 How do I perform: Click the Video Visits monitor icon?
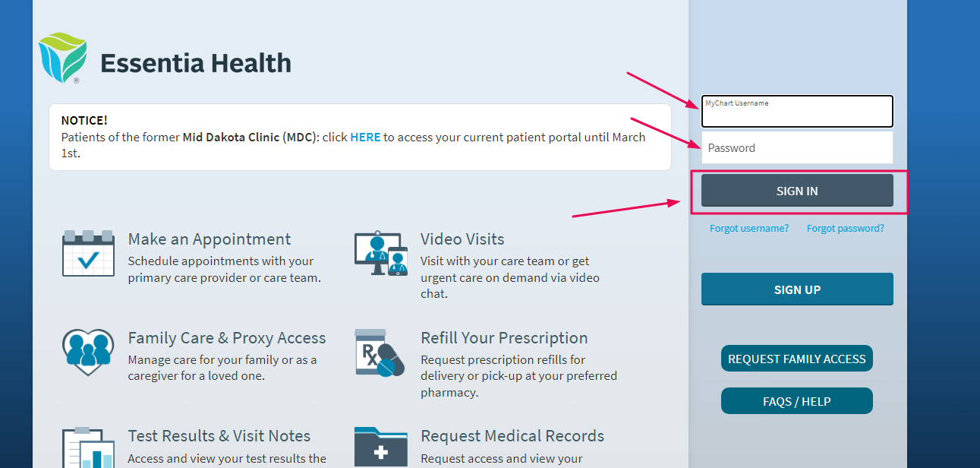click(381, 253)
